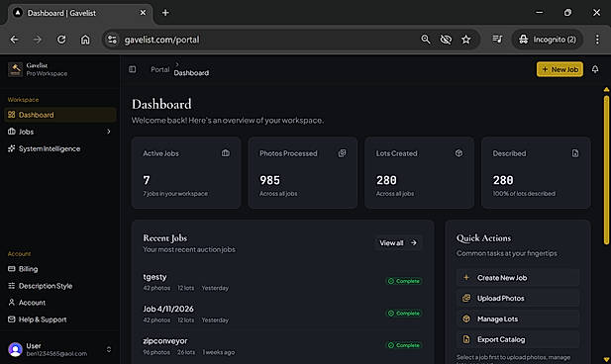Click Complete badge for Job 4/11/2026
611x364 pixels.
tap(404, 314)
